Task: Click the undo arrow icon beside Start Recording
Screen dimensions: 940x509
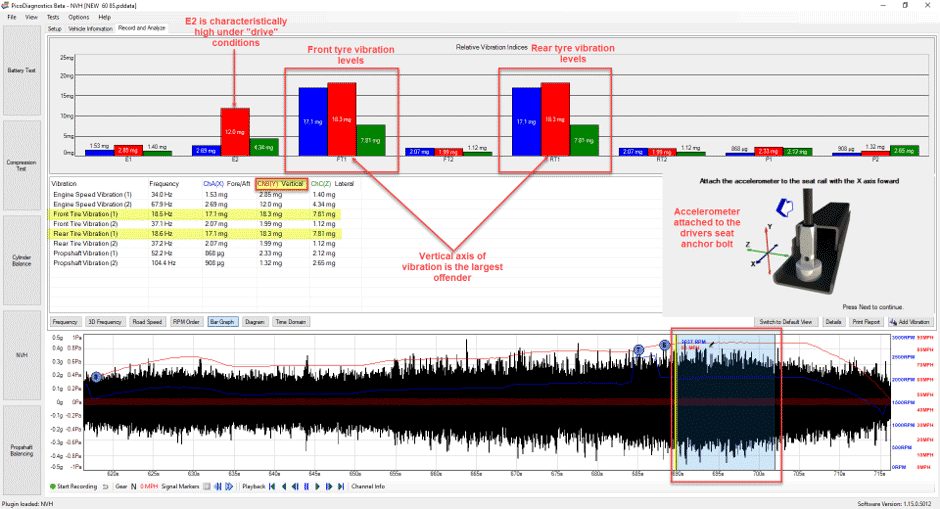Action: pos(106,486)
